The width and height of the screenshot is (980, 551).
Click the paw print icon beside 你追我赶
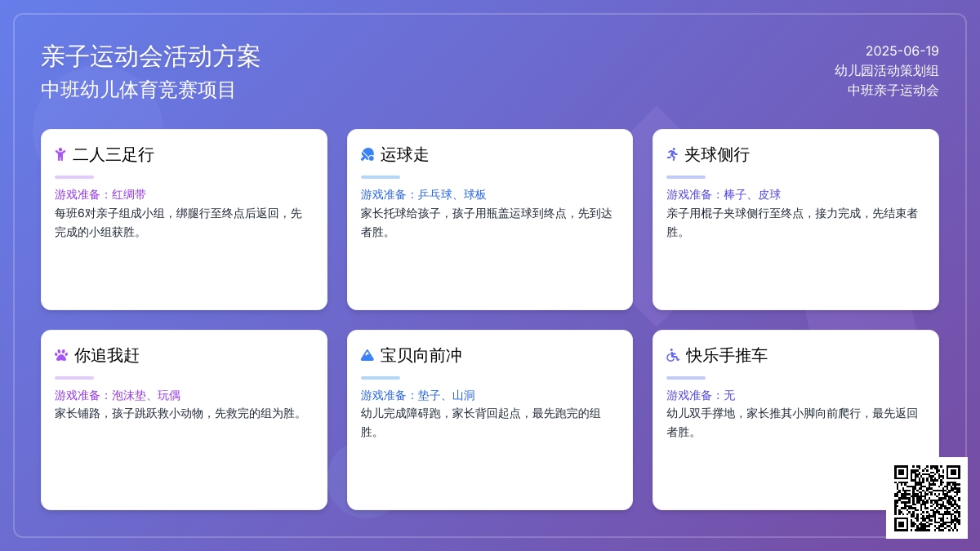pos(61,355)
